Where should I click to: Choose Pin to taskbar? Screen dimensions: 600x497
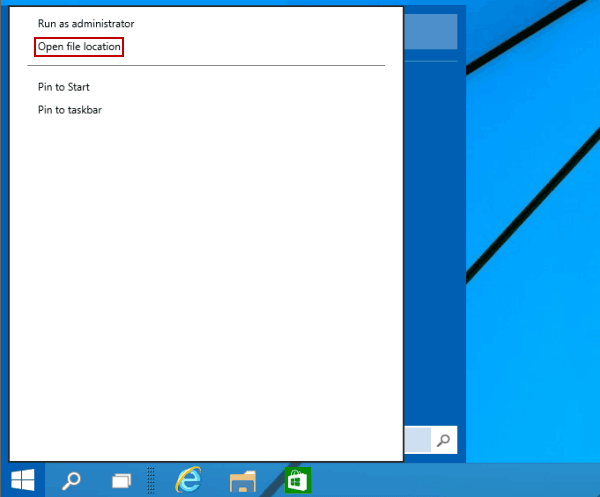pyautogui.click(x=70, y=109)
